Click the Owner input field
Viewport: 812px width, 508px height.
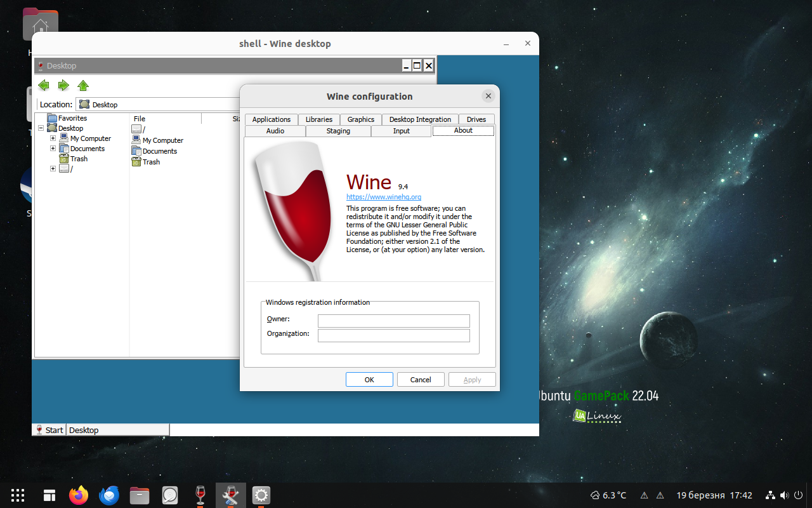coord(394,321)
